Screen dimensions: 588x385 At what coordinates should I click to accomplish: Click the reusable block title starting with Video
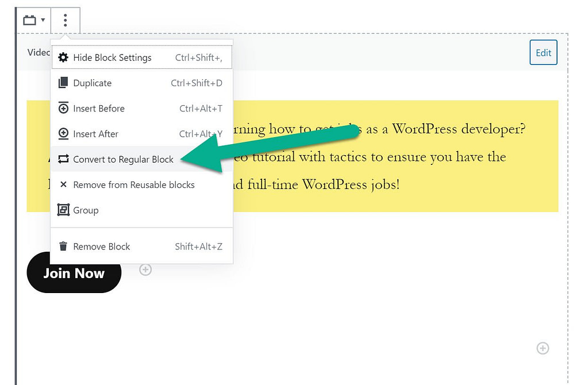(39, 52)
